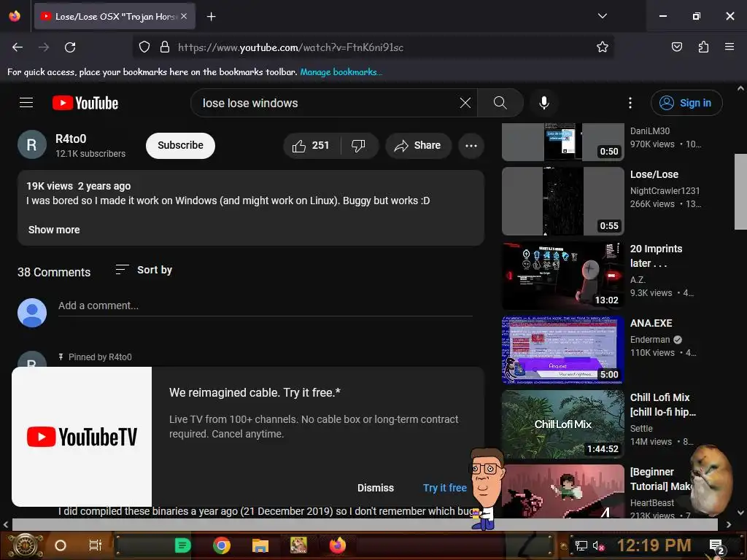747x560 pixels.
Task: Open the YouTube guide hamburger menu
Action: pos(26,103)
